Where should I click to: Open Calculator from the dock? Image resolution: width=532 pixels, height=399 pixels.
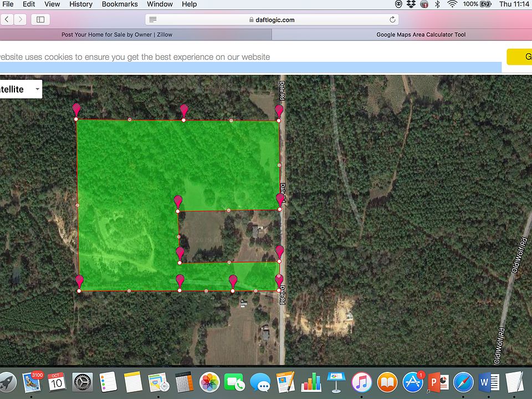pos(184,382)
